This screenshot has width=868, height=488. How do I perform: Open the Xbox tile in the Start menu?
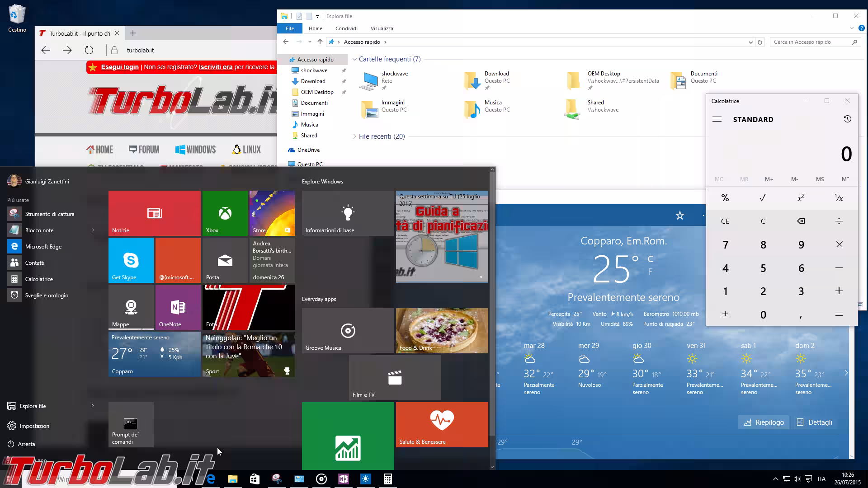(225, 213)
